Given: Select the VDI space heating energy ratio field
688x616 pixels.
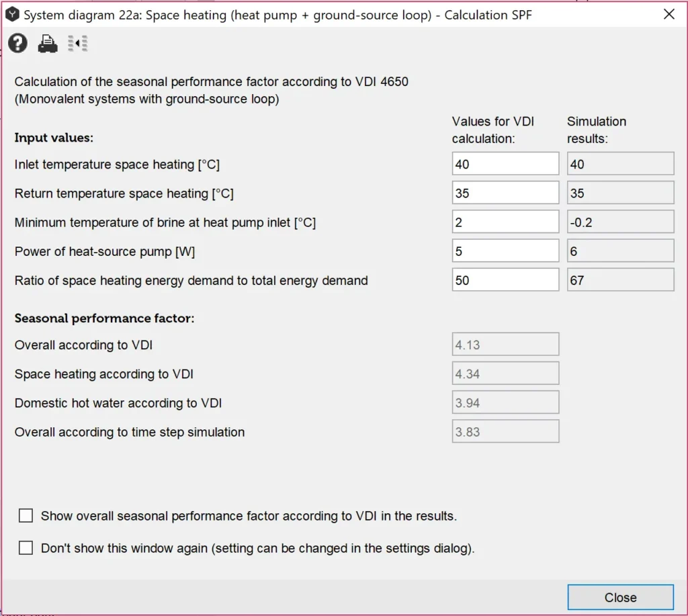Looking at the screenshot, I should [505, 279].
